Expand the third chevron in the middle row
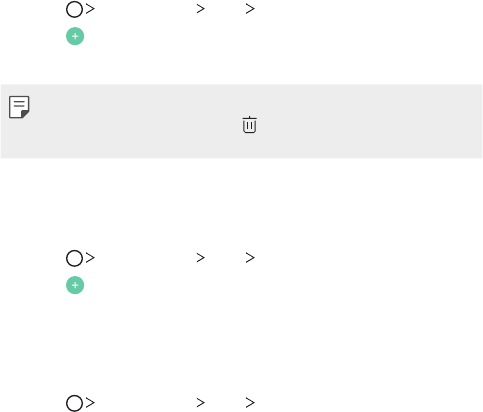 (x=250, y=257)
